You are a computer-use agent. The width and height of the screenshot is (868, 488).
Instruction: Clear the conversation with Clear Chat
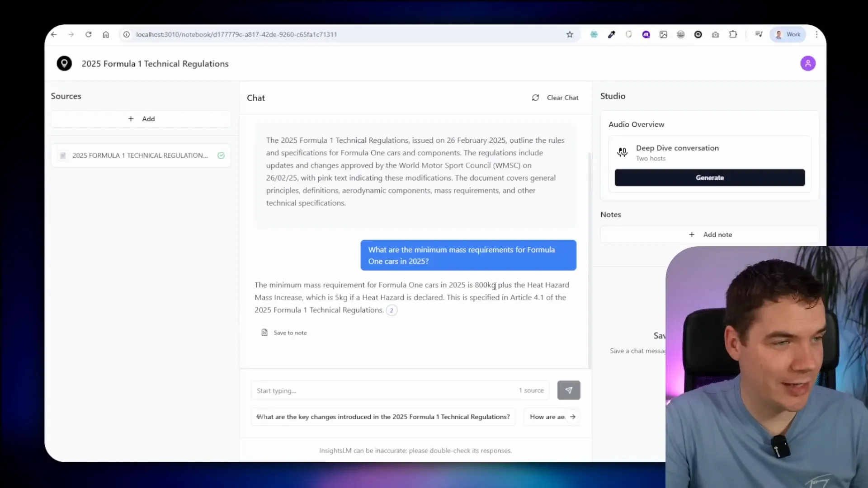562,98
